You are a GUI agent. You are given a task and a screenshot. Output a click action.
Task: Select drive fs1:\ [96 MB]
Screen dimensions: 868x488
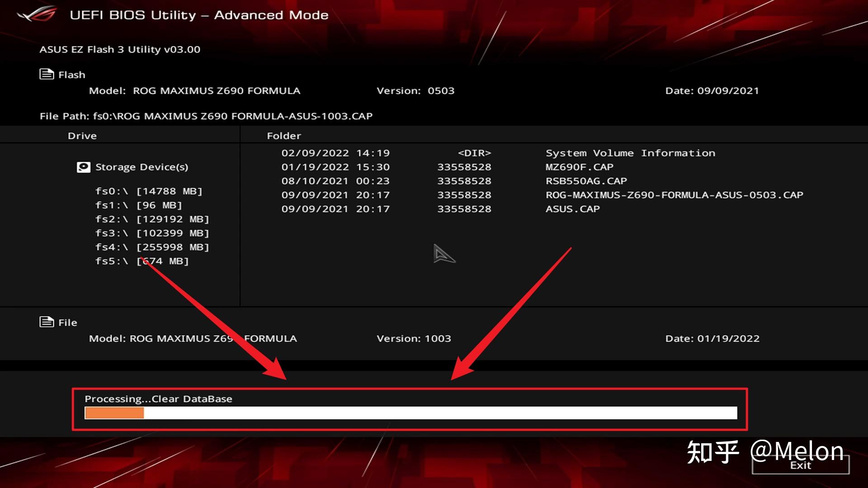[x=139, y=205]
